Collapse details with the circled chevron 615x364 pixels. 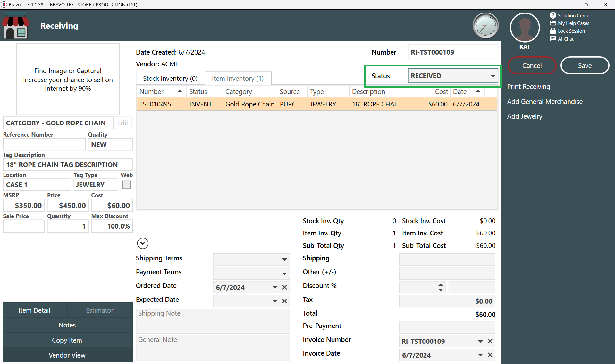[x=143, y=243]
